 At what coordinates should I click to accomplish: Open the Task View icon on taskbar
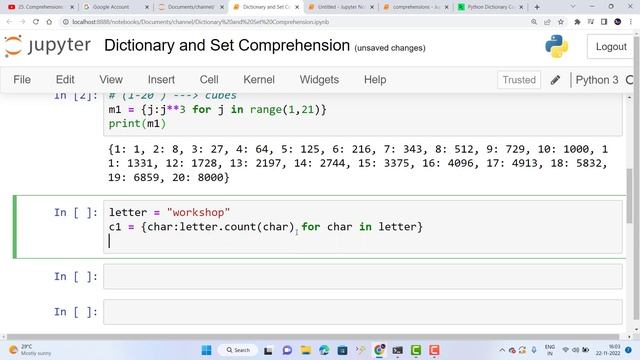268,350
